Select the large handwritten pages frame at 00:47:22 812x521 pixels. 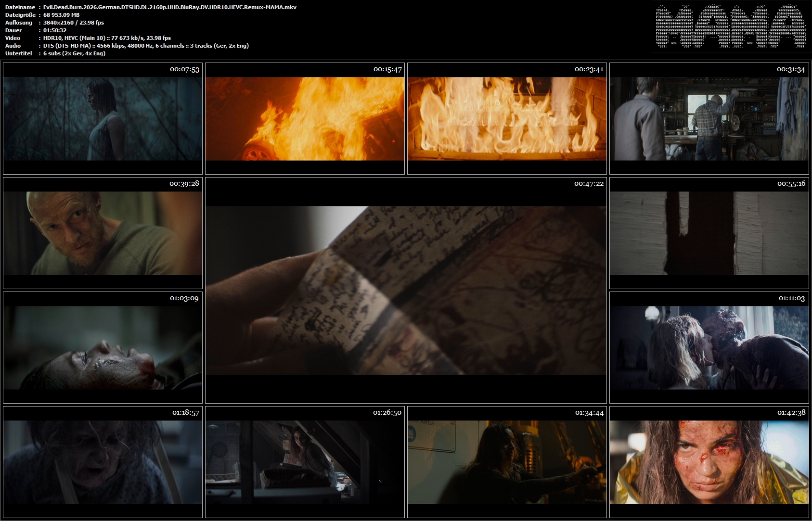click(x=406, y=290)
